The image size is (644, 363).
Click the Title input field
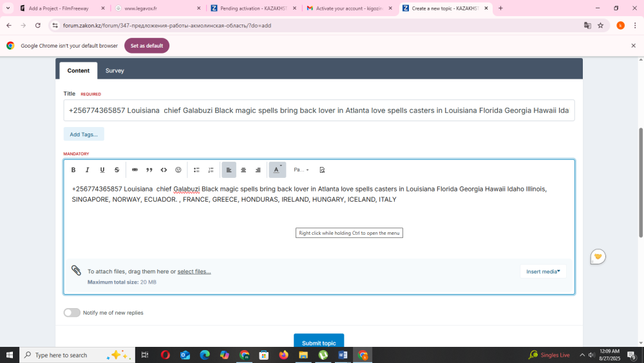coord(319,110)
